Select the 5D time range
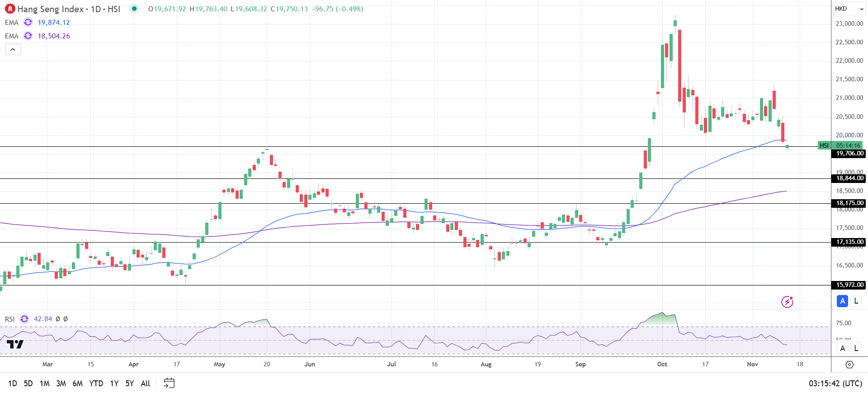This screenshot has width=868, height=393. [28, 384]
